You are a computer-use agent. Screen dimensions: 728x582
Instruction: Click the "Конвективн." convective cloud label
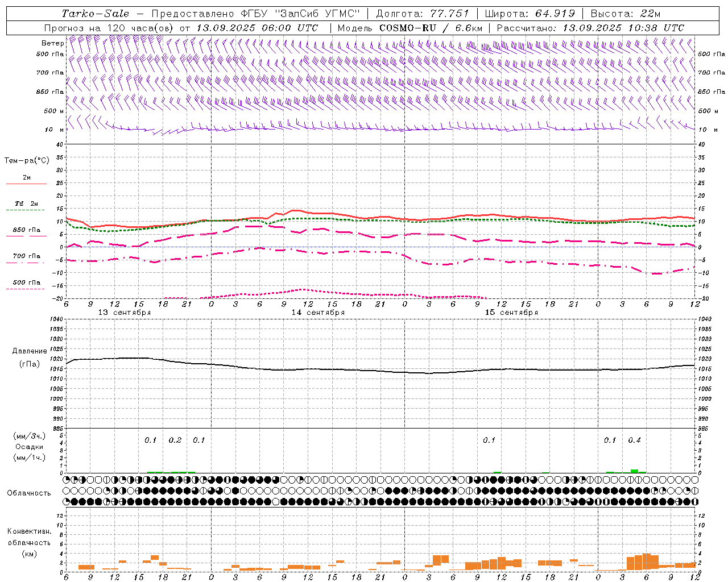pyautogui.click(x=30, y=531)
